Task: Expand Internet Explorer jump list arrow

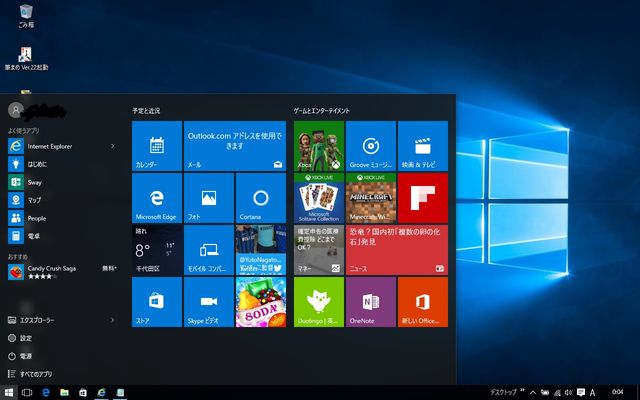Action: (112, 146)
